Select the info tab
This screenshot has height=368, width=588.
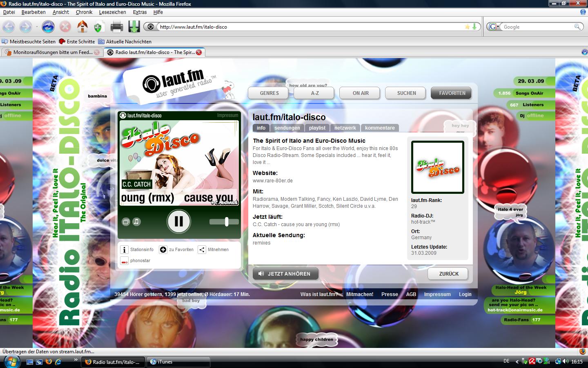point(261,128)
